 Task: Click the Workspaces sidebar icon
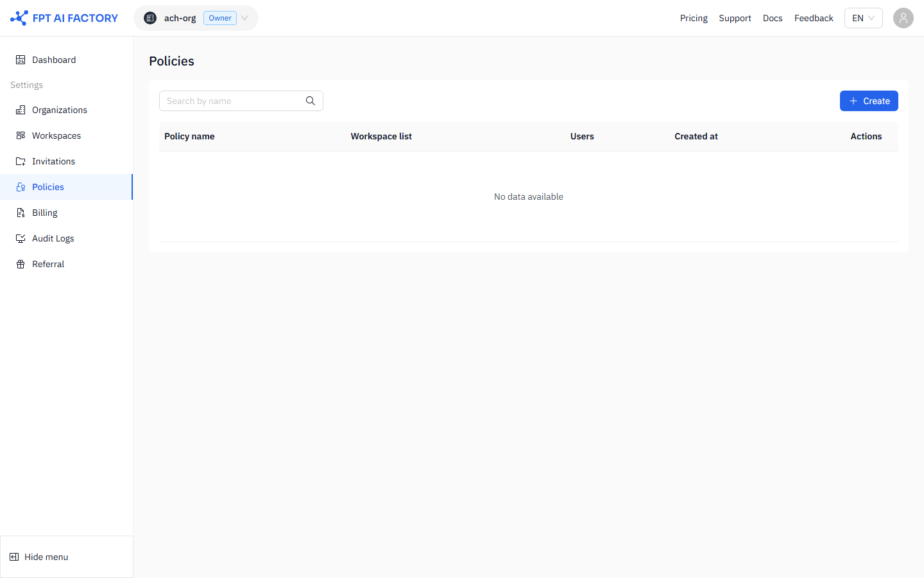(21, 136)
